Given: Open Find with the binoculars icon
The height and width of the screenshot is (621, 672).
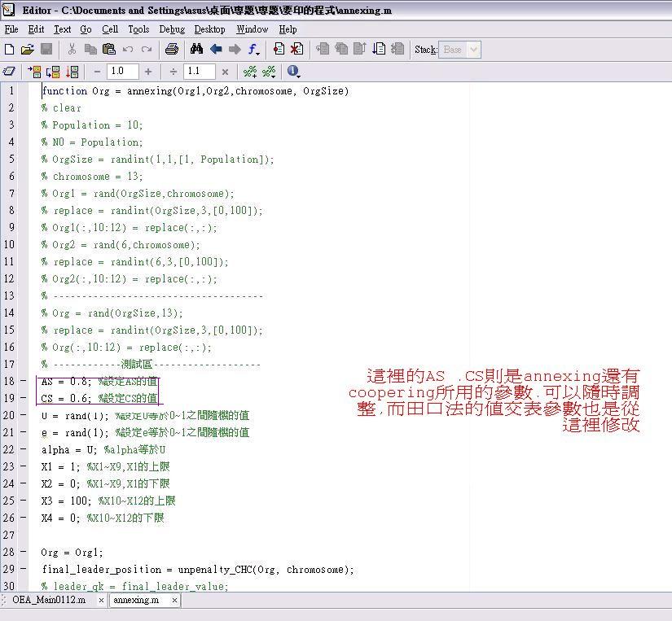Looking at the screenshot, I should pos(196,50).
